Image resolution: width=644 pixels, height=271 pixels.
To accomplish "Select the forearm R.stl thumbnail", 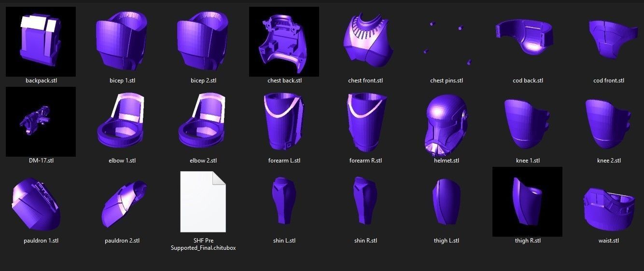I will [x=366, y=122].
